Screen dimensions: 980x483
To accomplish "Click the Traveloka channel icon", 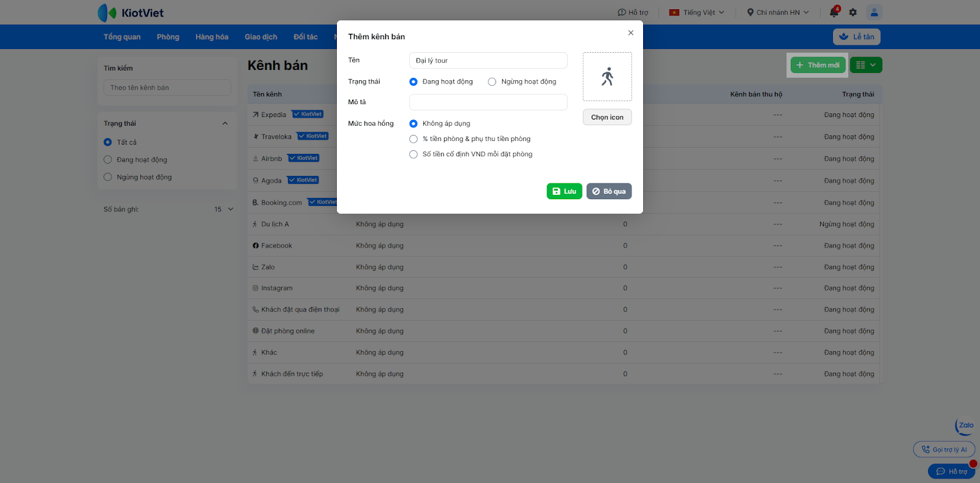I will (x=255, y=137).
